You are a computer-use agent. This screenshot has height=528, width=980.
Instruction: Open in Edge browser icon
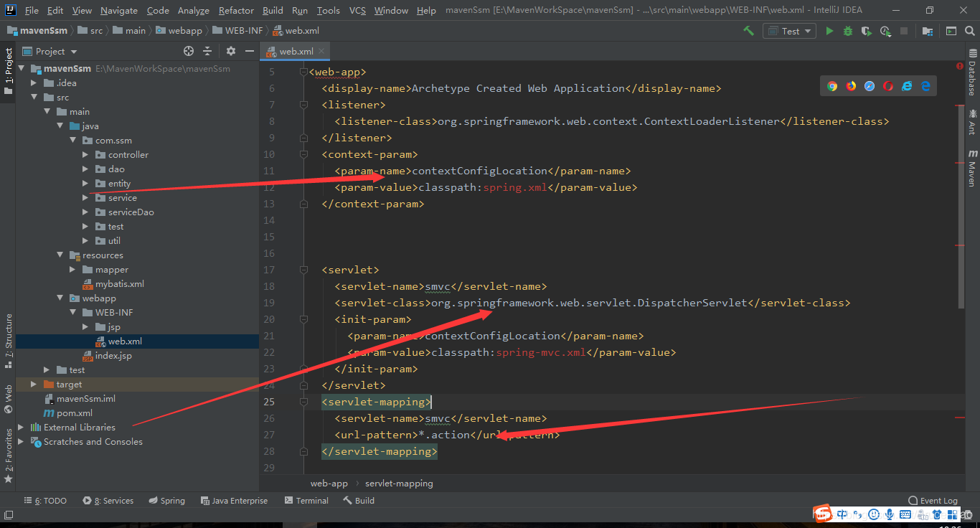click(925, 86)
